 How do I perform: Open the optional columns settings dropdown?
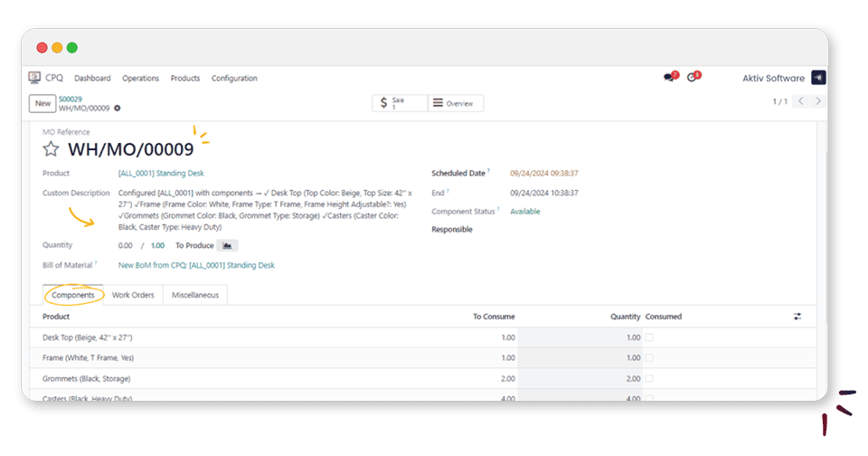click(797, 317)
